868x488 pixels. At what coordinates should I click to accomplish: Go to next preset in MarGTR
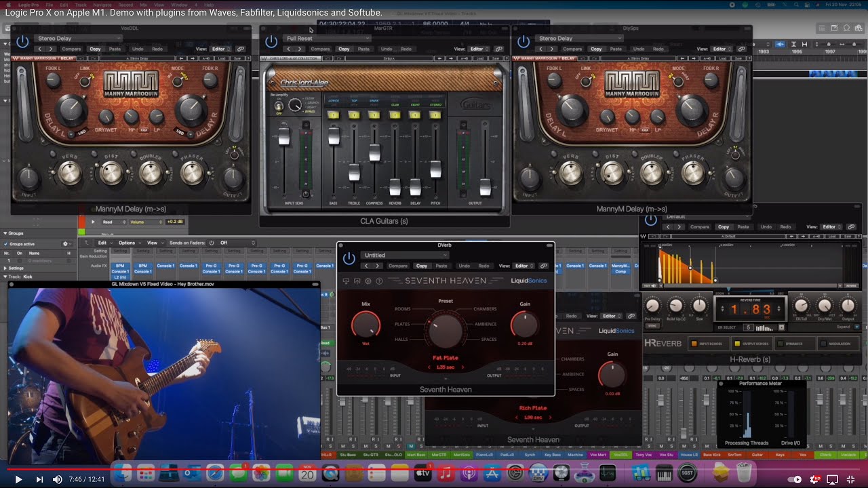(x=299, y=49)
